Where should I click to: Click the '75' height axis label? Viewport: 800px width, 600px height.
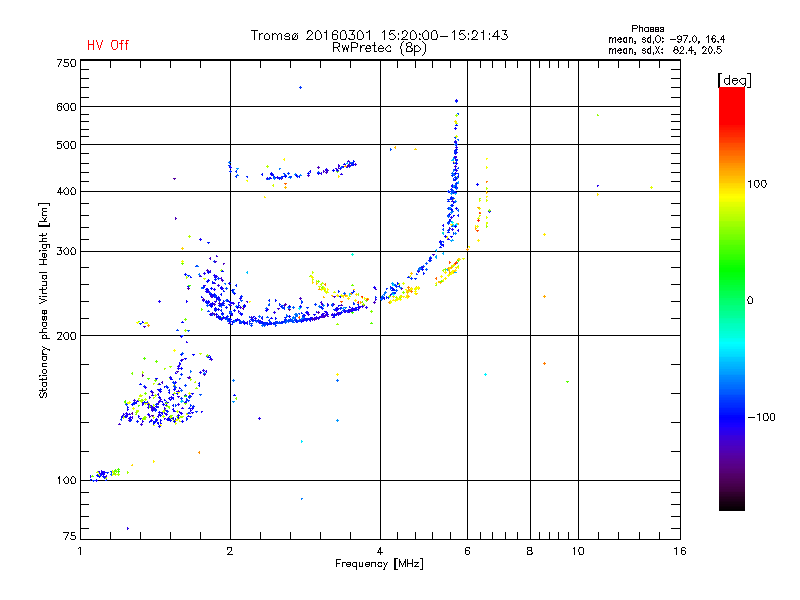[70, 536]
